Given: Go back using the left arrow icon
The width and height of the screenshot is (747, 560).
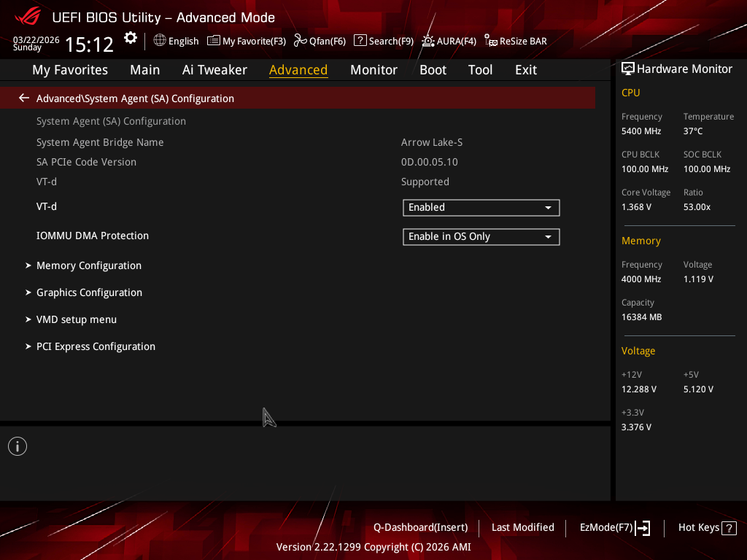Looking at the screenshot, I should [24, 98].
